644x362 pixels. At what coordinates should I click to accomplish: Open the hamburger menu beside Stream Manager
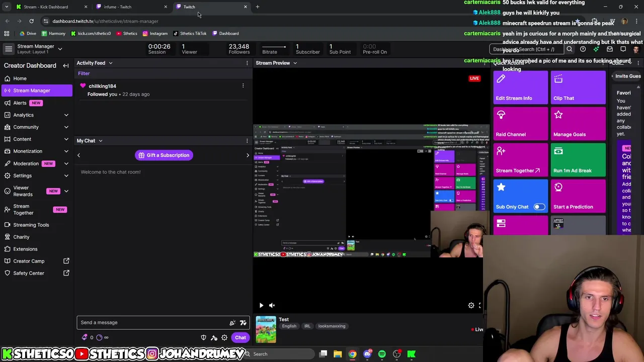click(9, 49)
